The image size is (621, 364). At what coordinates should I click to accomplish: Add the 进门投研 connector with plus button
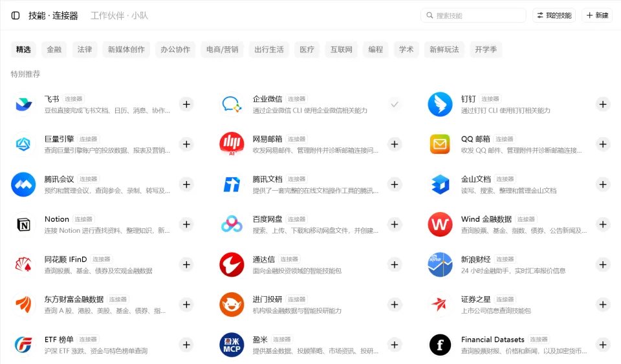[x=395, y=305]
